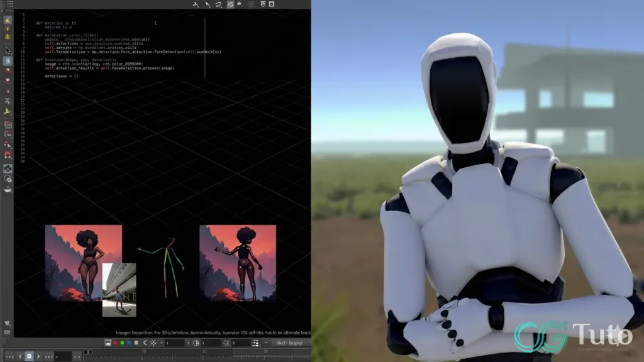Select the pen tool in the top toolbar
Screen dimensions: 644x362
[206, 4]
